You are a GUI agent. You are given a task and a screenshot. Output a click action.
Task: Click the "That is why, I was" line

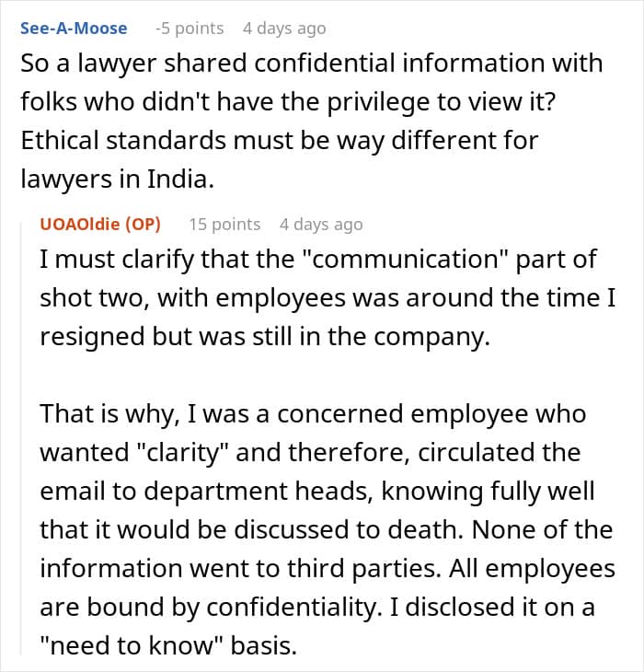[313, 414]
